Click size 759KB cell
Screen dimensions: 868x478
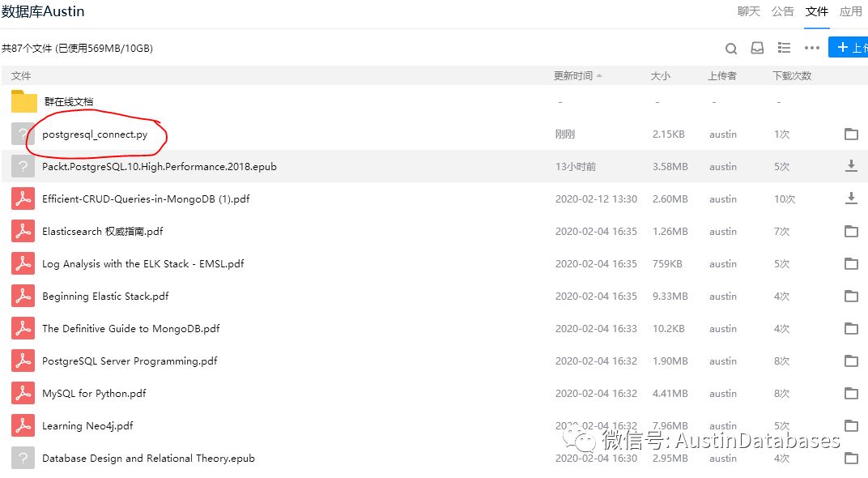click(667, 264)
